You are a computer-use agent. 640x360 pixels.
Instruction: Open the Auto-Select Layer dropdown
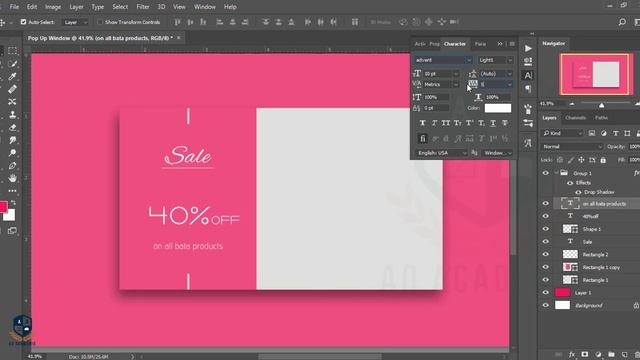point(75,22)
